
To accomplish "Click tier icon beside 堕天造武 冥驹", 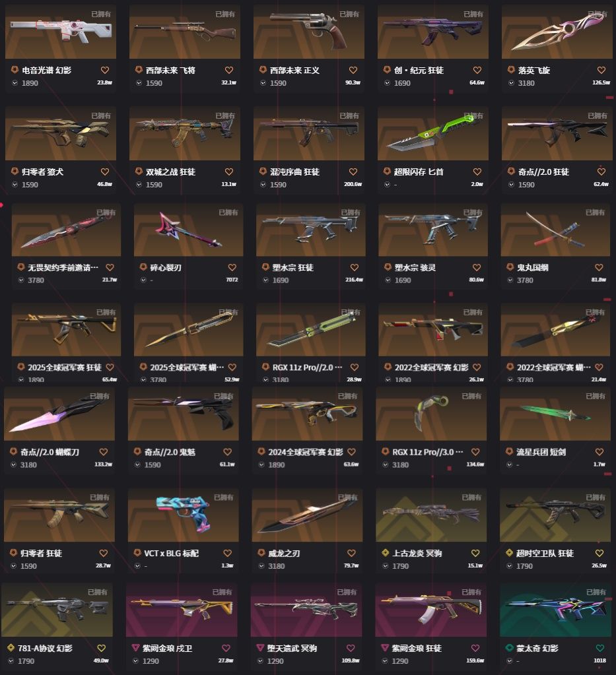I will click(x=259, y=647).
